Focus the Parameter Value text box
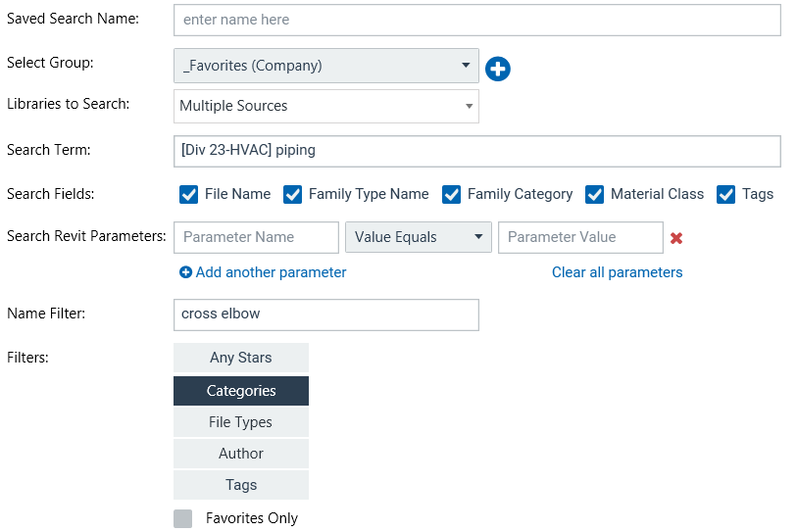 click(580, 237)
